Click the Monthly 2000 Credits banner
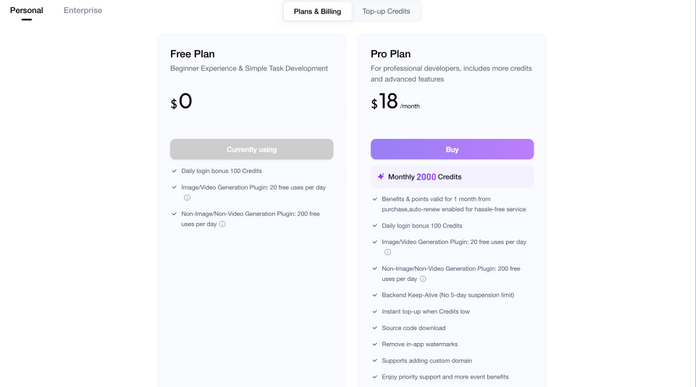Image resolution: width=696 pixels, height=387 pixels. coord(452,177)
